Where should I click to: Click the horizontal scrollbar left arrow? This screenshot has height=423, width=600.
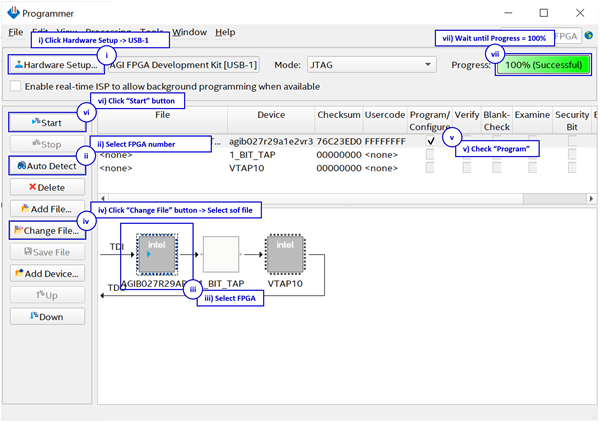(103, 198)
